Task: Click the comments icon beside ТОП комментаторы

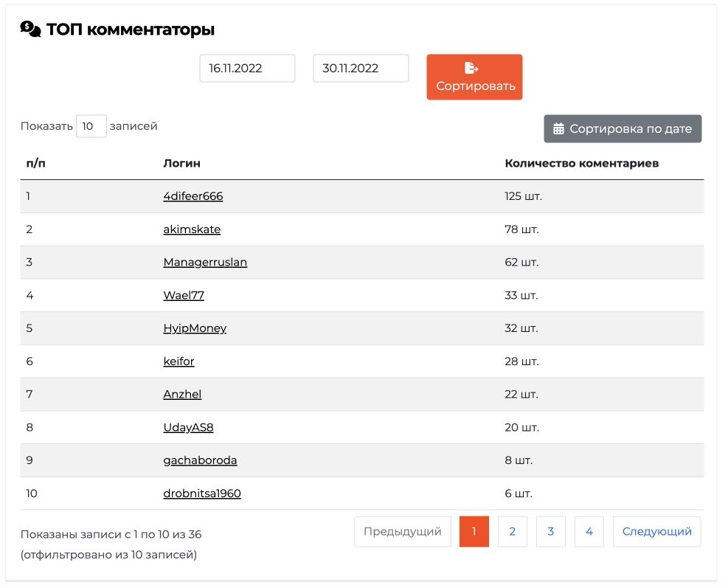Action: (31, 30)
